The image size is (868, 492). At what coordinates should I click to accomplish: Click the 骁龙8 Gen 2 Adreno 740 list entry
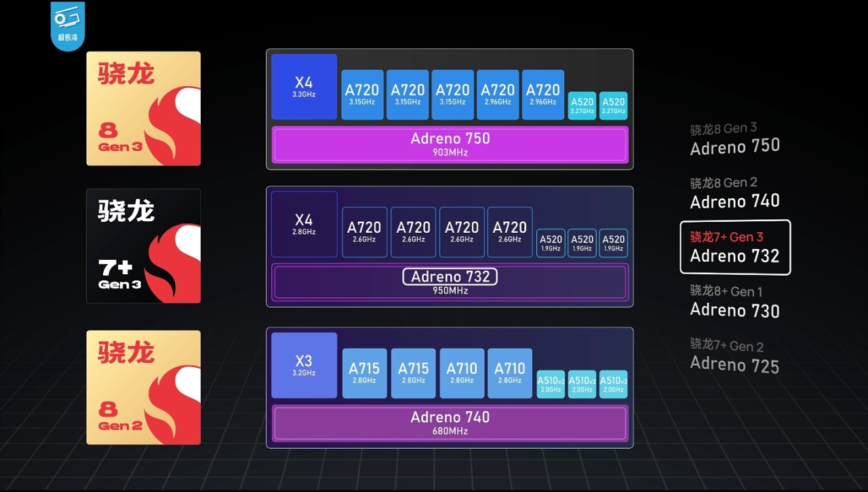coord(735,194)
